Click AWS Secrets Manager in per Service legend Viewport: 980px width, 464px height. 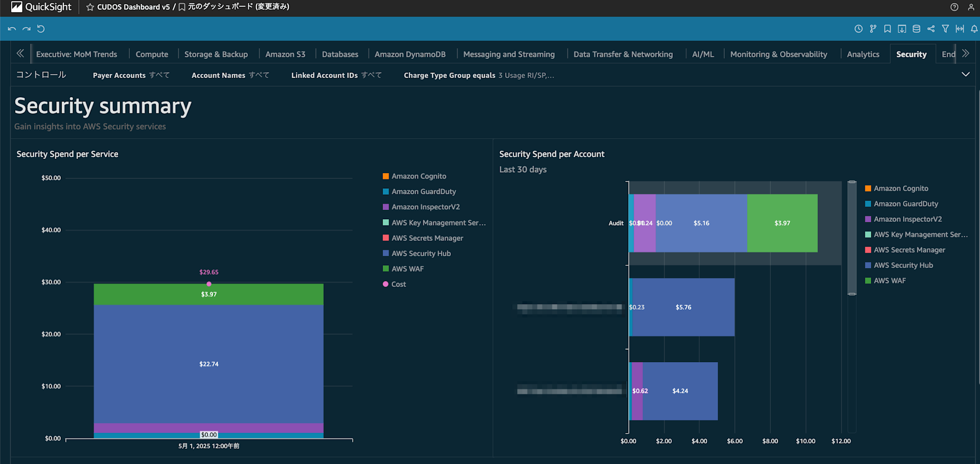tap(422, 238)
